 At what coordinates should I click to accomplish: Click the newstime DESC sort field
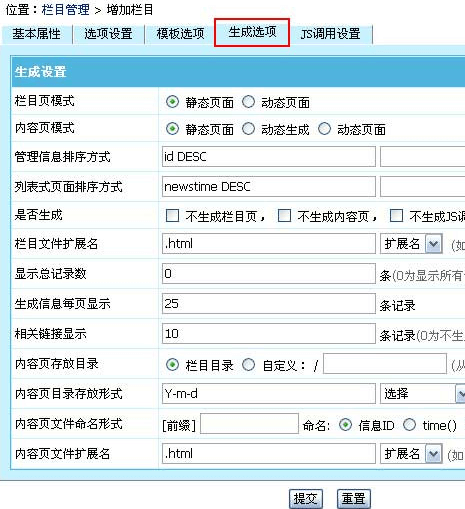point(269,186)
